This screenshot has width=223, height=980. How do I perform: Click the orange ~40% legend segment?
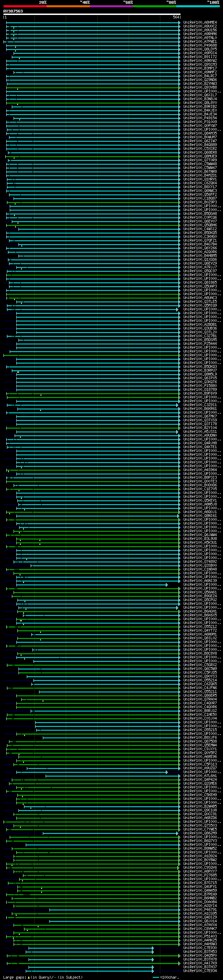coord(68,6)
